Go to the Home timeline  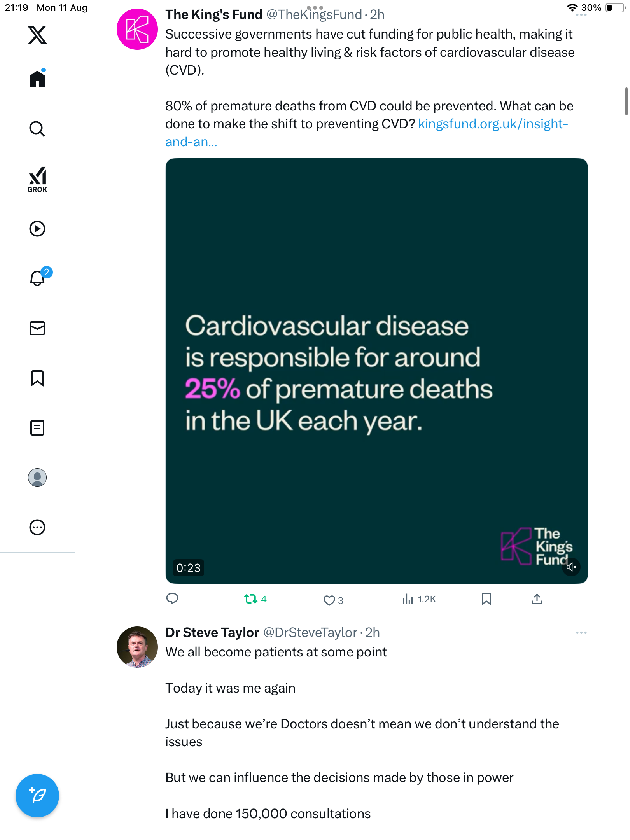tap(37, 79)
